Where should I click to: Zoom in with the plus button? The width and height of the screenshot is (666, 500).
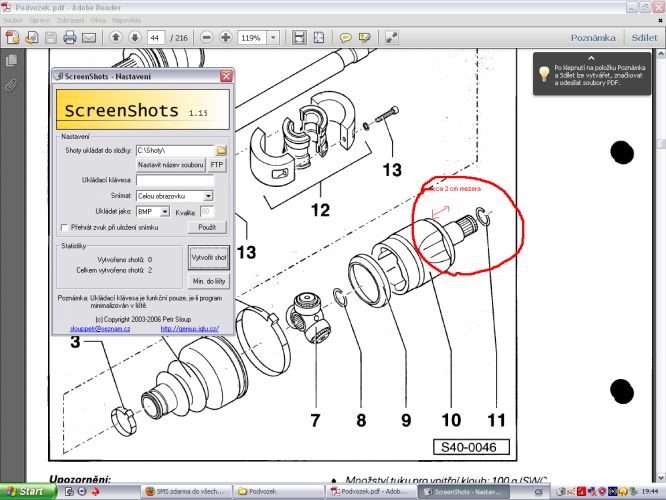226,38
